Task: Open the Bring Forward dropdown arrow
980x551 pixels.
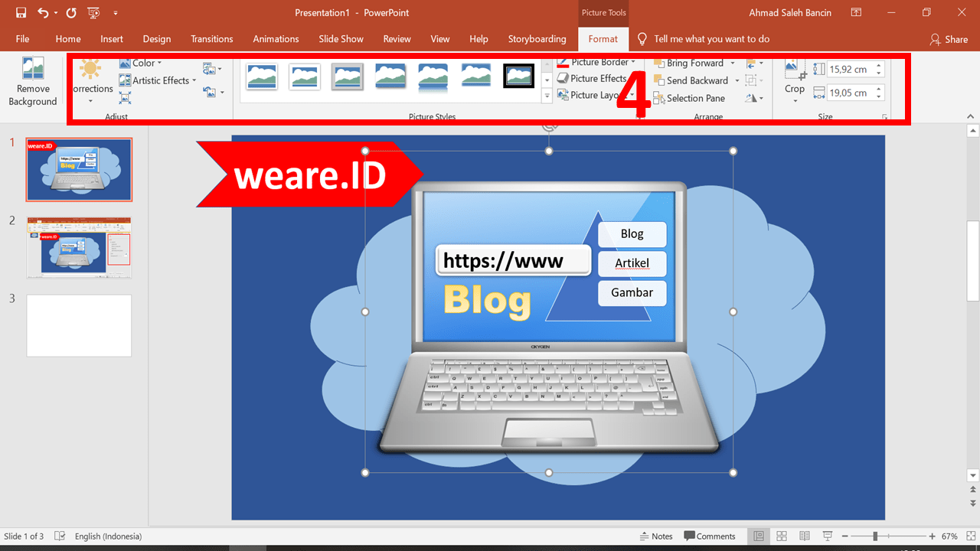Action: point(733,64)
